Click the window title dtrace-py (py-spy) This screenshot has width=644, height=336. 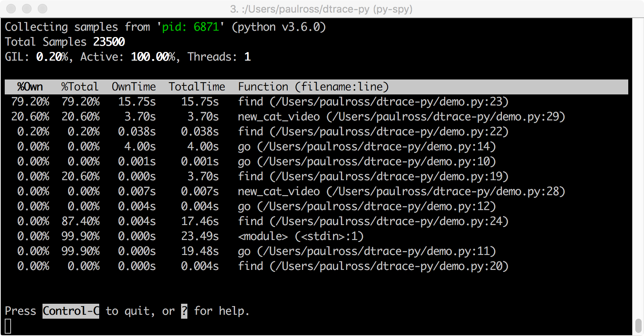321,9
